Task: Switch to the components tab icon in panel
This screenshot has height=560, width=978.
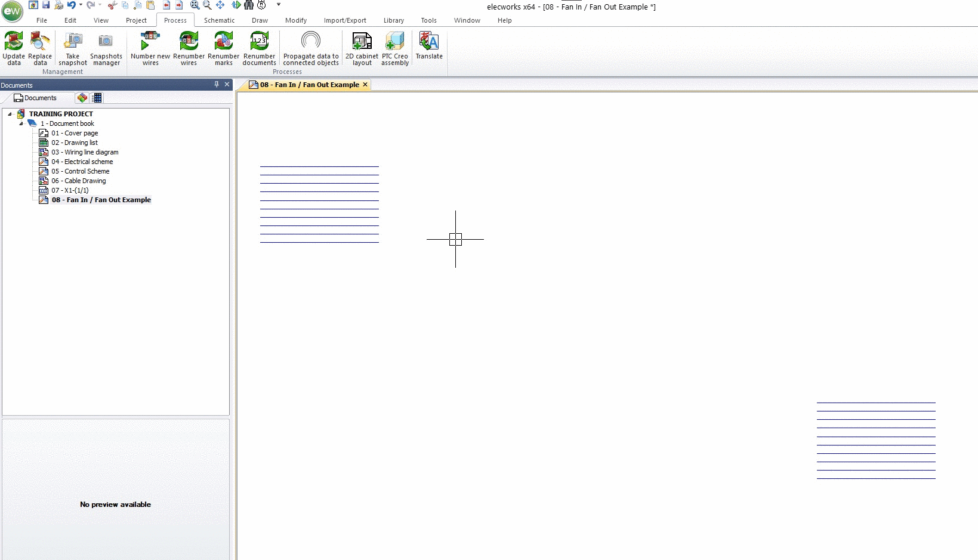Action: pyautogui.click(x=82, y=98)
